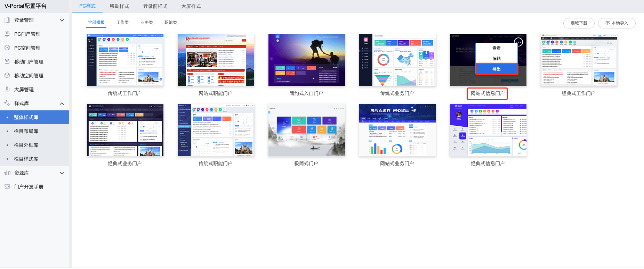Click the PC门户管理 sidebar icon

[x=7, y=34]
